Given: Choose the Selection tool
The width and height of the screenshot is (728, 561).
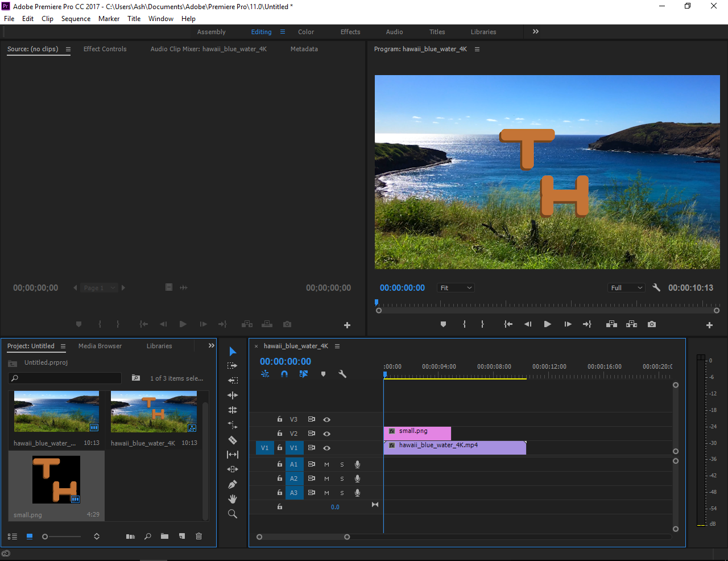Looking at the screenshot, I should coord(233,351).
